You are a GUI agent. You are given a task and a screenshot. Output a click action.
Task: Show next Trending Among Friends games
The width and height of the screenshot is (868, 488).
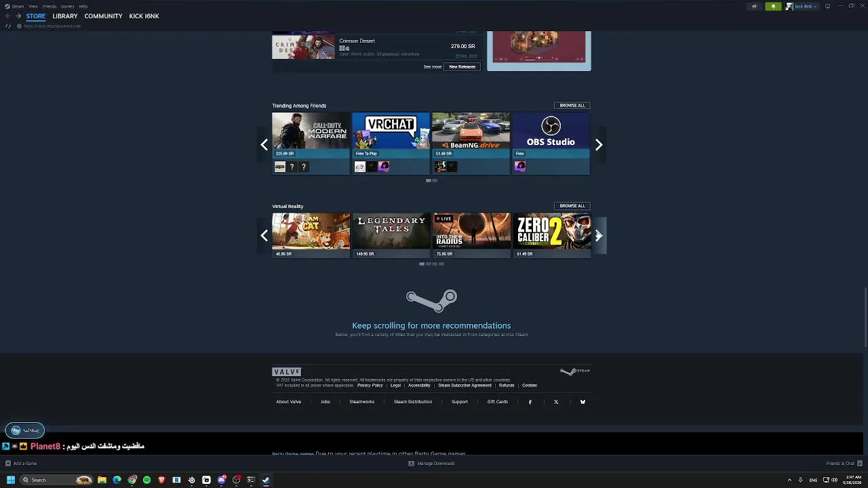click(x=599, y=144)
